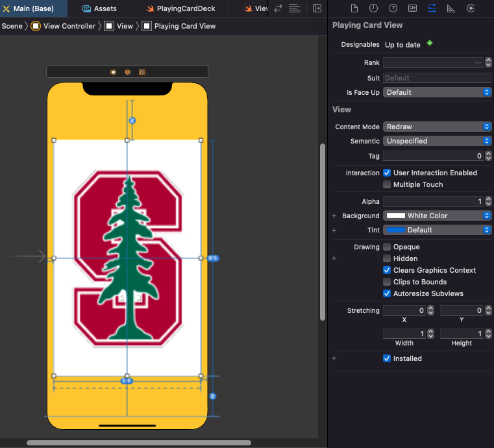The width and height of the screenshot is (494, 448).
Task: Click the canvas horizontal scrollbar
Action: (139, 443)
